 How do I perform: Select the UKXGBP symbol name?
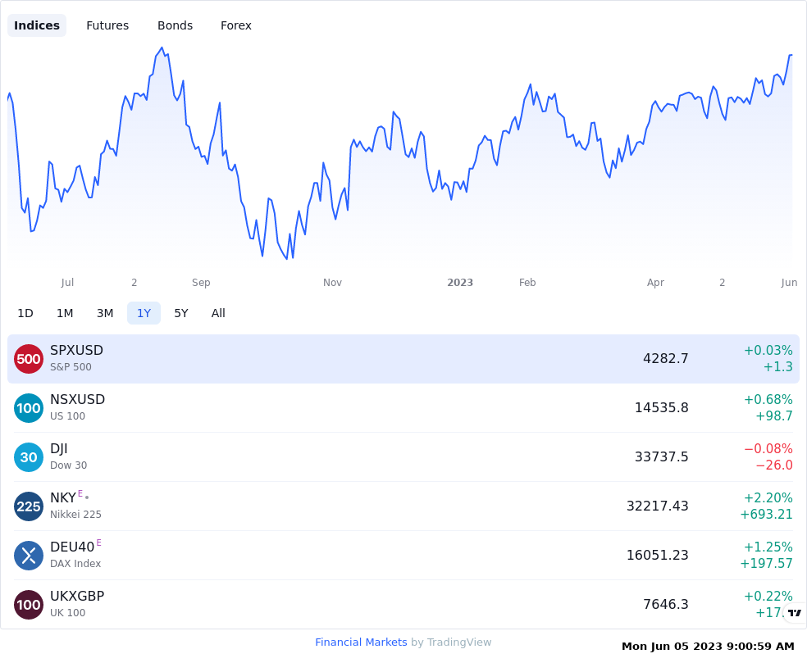[77, 596]
